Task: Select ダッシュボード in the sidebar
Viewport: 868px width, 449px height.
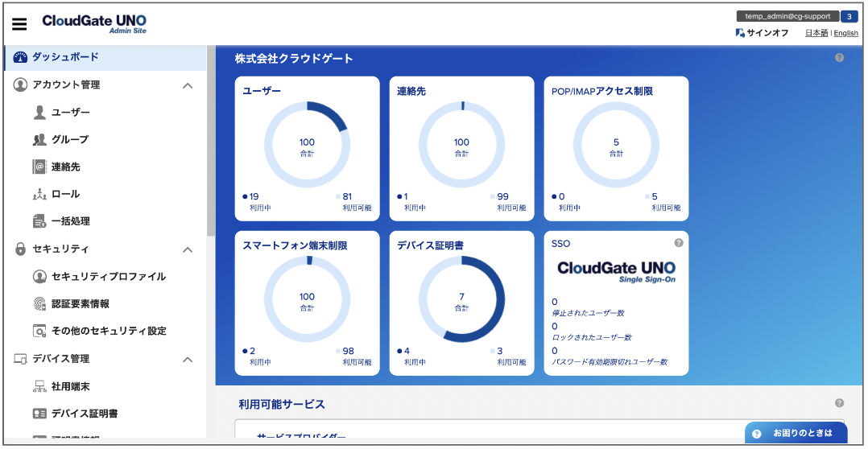Action: point(105,57)
